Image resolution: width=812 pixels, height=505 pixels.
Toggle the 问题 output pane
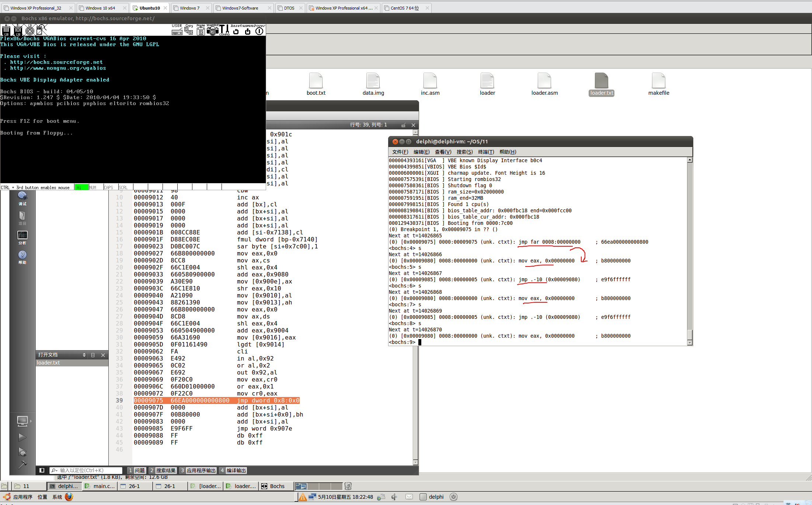point(136,470)
